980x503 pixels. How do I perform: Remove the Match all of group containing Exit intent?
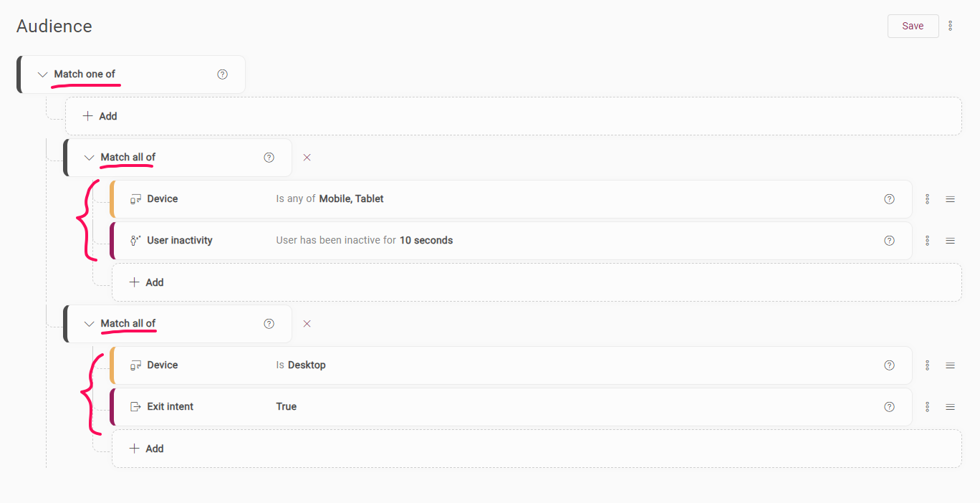tap(307, 324)
